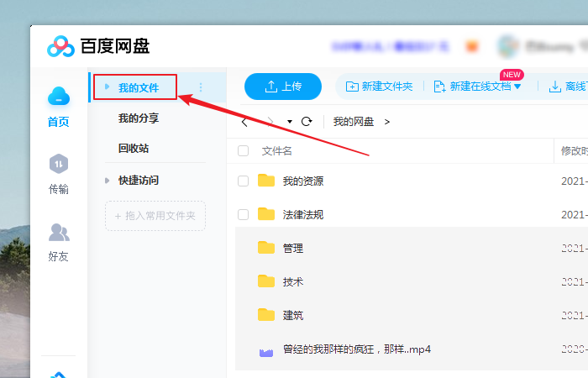The width and height of the screenshot is (588, 378).
Task: Open the 新建在线文档 dropdown arrow
Action: point(517,87)
